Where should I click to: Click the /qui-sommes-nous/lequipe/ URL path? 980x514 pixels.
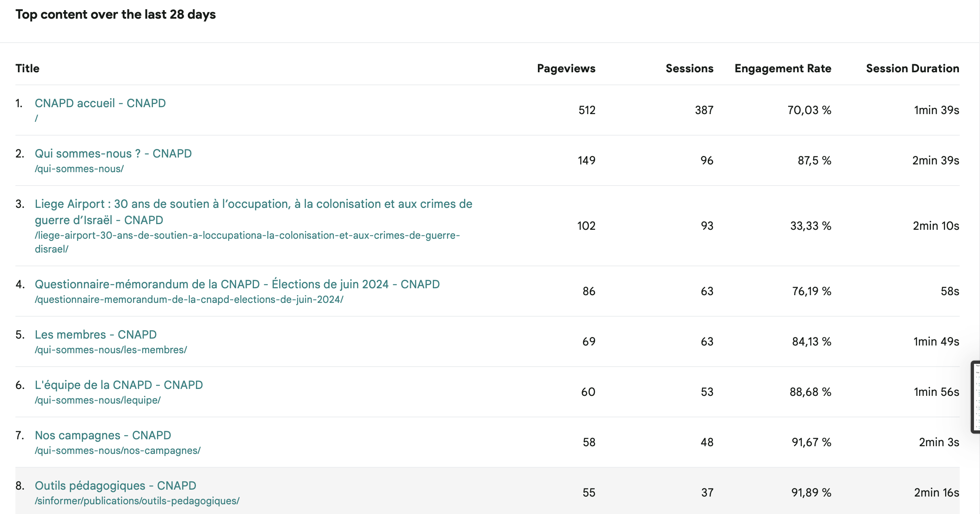coord(98,400)
